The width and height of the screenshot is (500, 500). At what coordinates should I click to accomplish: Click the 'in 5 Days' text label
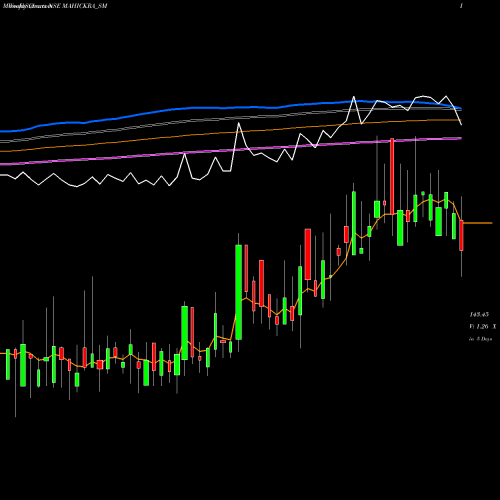[x=480, y=339]
